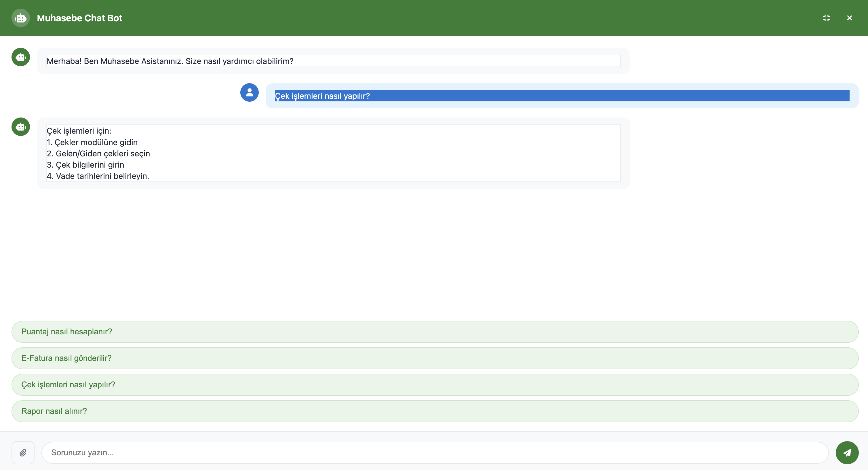
Task: Click the bot avatar beside the Çek işlemleri answer
Action: pos(20,127)
